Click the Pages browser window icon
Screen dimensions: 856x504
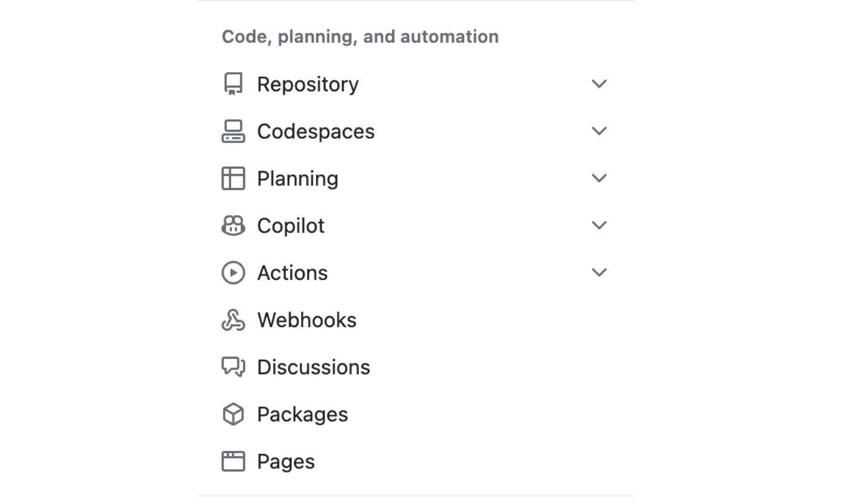233,461
